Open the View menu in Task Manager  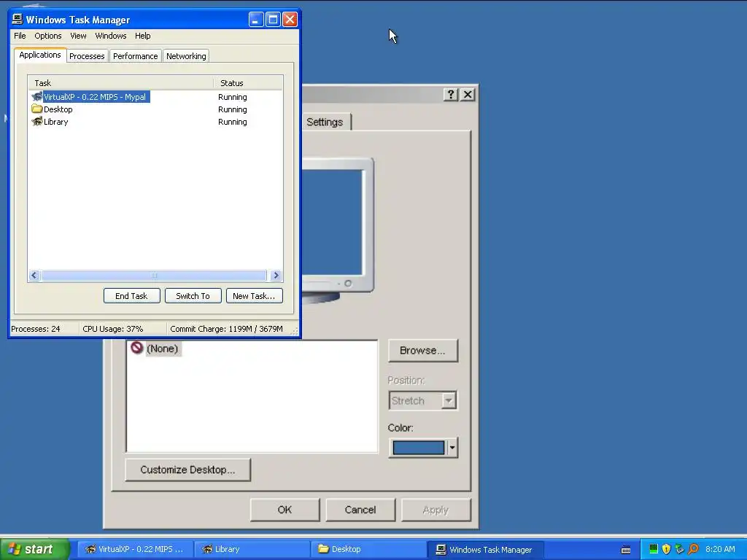click(x=78, y=36)
